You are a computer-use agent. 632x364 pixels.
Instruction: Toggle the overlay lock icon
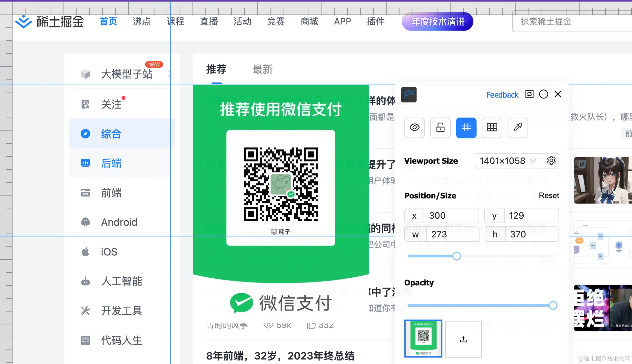tap(440, 128)
